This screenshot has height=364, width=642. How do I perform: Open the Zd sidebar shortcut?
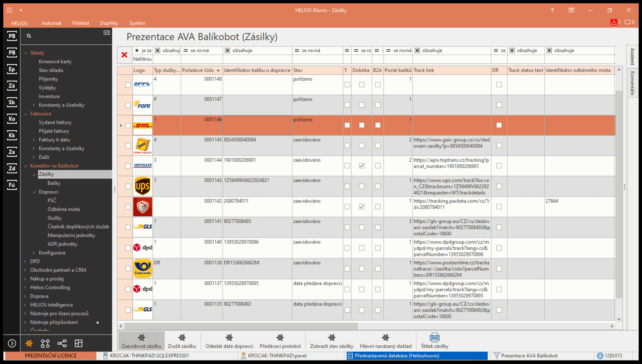(12, 168)
